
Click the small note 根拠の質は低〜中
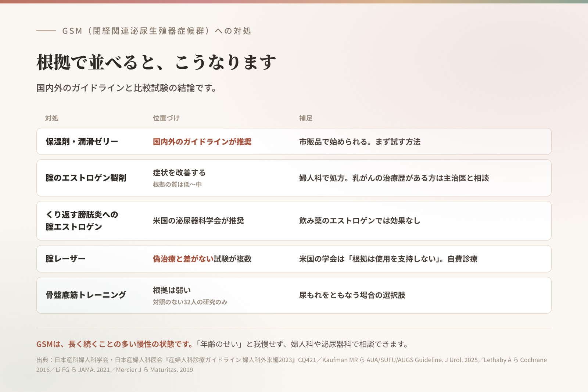[x=177, y=184]
